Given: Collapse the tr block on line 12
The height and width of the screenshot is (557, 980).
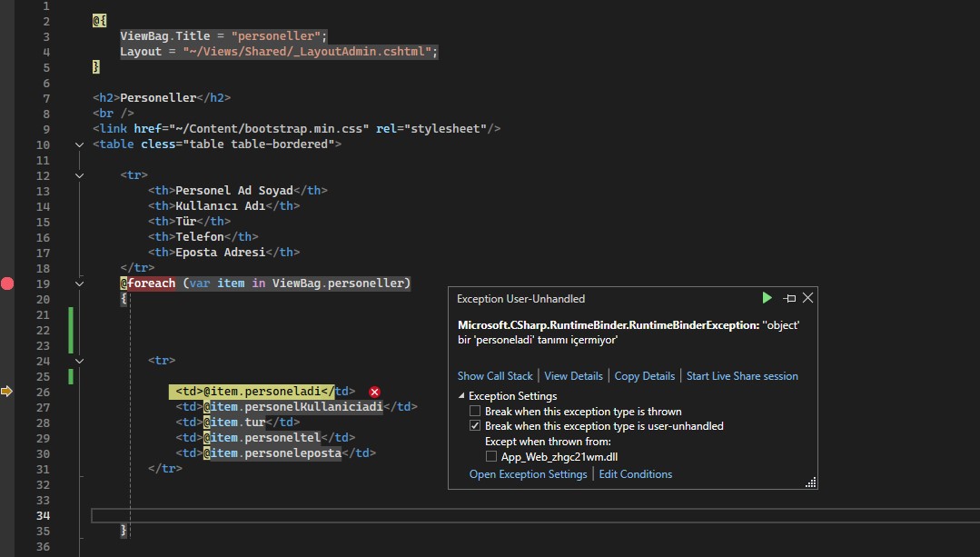Looking at the screenshot, I should (x=79, y=175).
